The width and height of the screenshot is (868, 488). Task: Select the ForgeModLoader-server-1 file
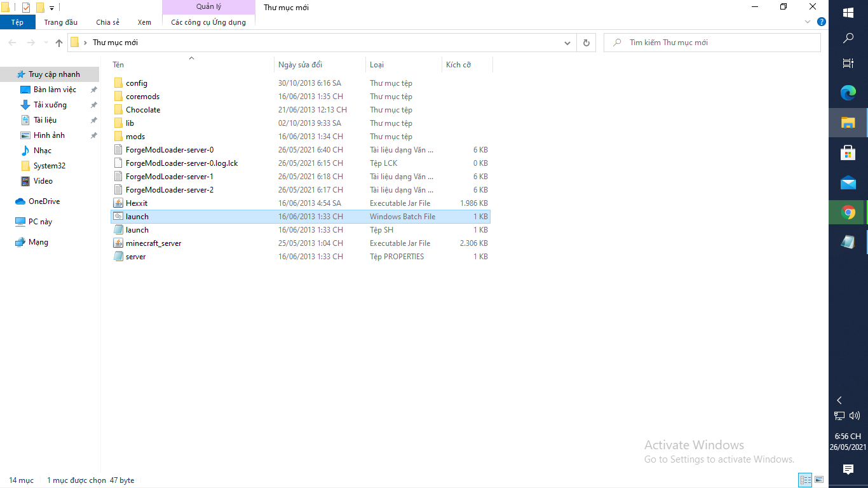click(301, 177)
